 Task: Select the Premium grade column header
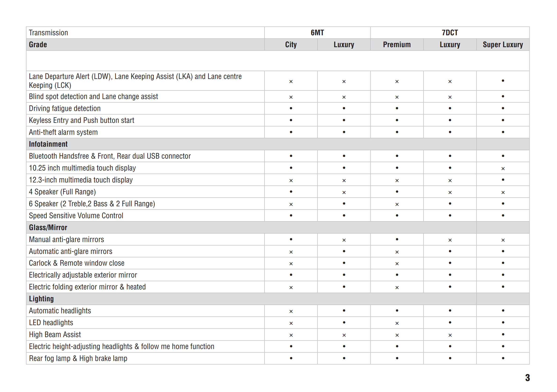(397, 45)
